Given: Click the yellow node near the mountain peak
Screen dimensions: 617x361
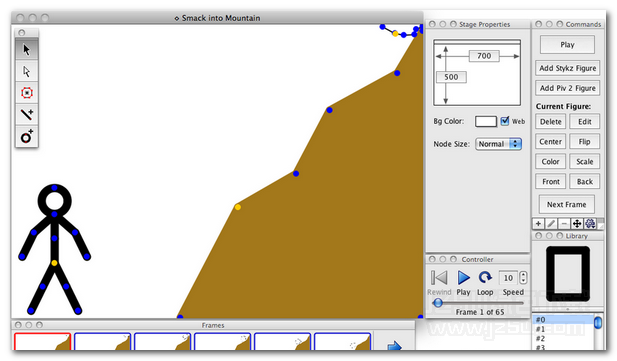Looking at the screenshot, I should pos(395,34).
